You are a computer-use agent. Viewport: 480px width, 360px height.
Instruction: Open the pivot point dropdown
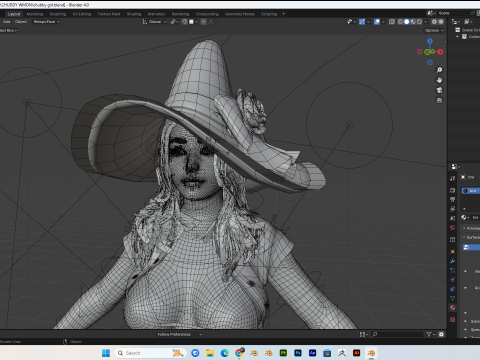point(174,22)
